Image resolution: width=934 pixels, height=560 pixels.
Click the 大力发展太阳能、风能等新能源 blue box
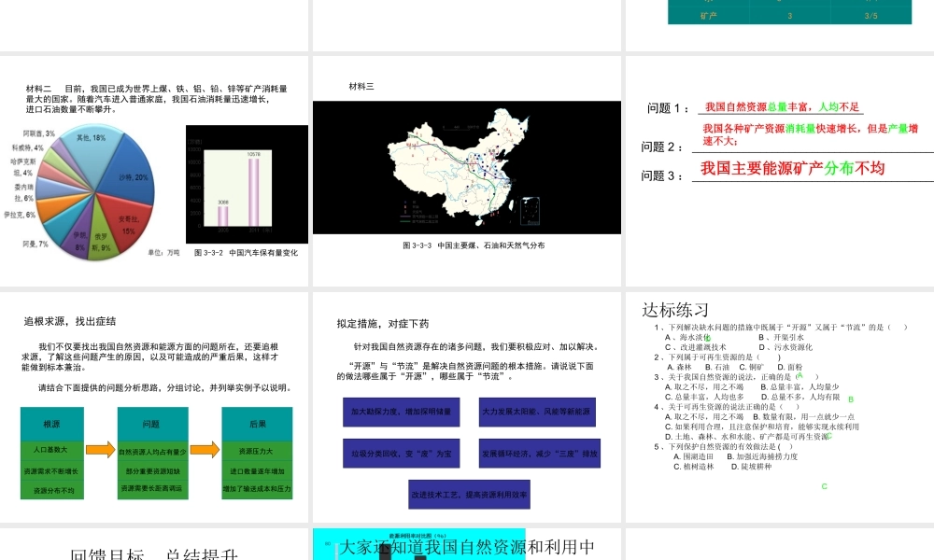click(x=537, y=412)
